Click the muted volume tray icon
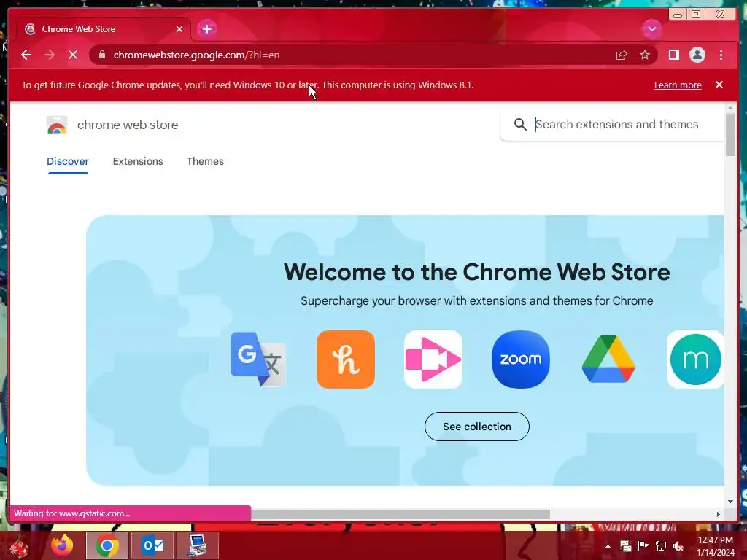The height and width of the screenshot is (560, 747). (x=678, y=546)
